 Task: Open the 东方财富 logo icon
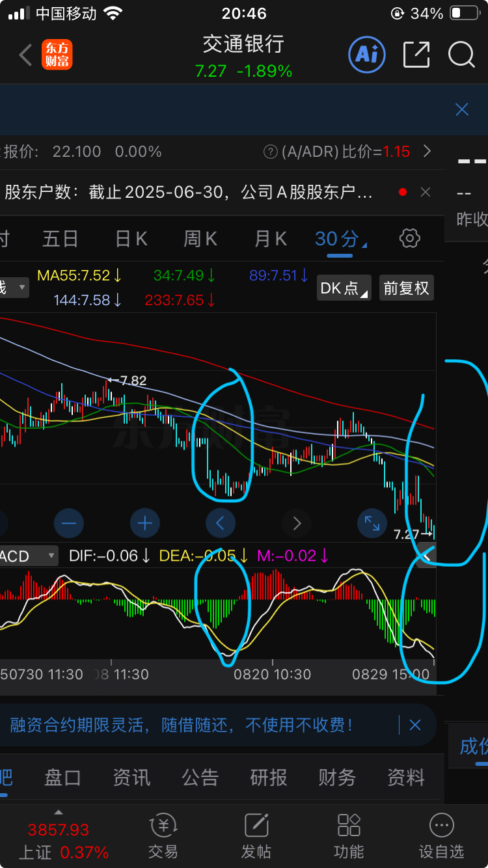[57, 55]
